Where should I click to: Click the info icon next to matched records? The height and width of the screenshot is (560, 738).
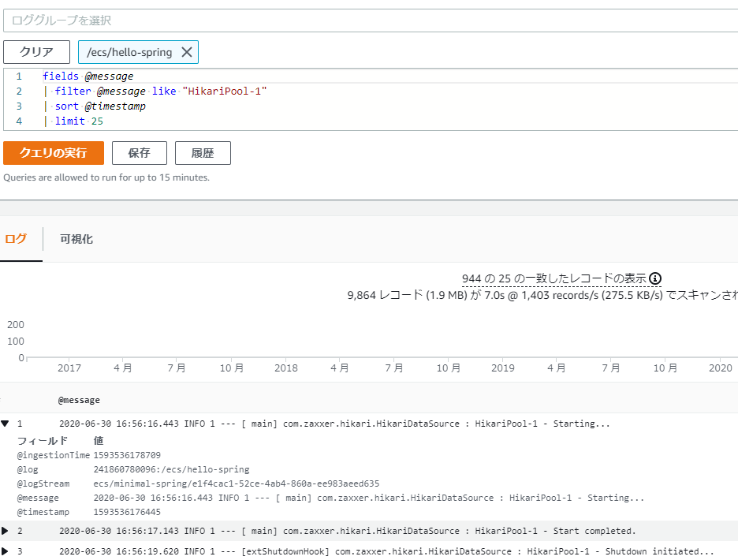pyautogui.click(x=655, y=278)
